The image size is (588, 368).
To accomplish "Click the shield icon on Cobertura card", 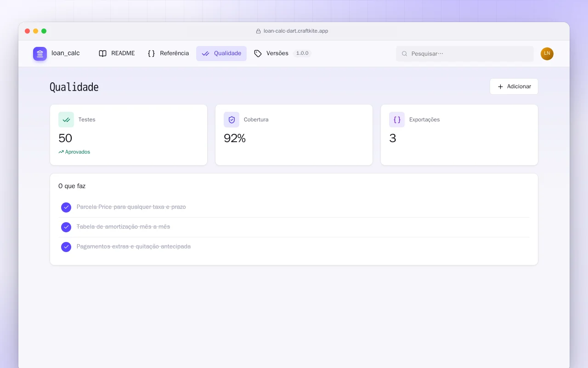I will click(232, 120).
